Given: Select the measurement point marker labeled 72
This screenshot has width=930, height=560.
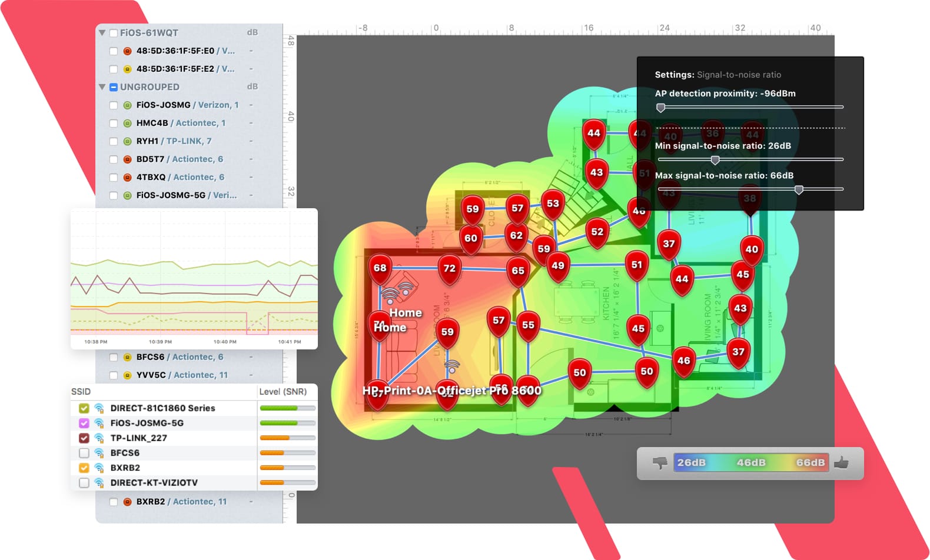Looking at the screenshot, I should click(x=450, y=269).
